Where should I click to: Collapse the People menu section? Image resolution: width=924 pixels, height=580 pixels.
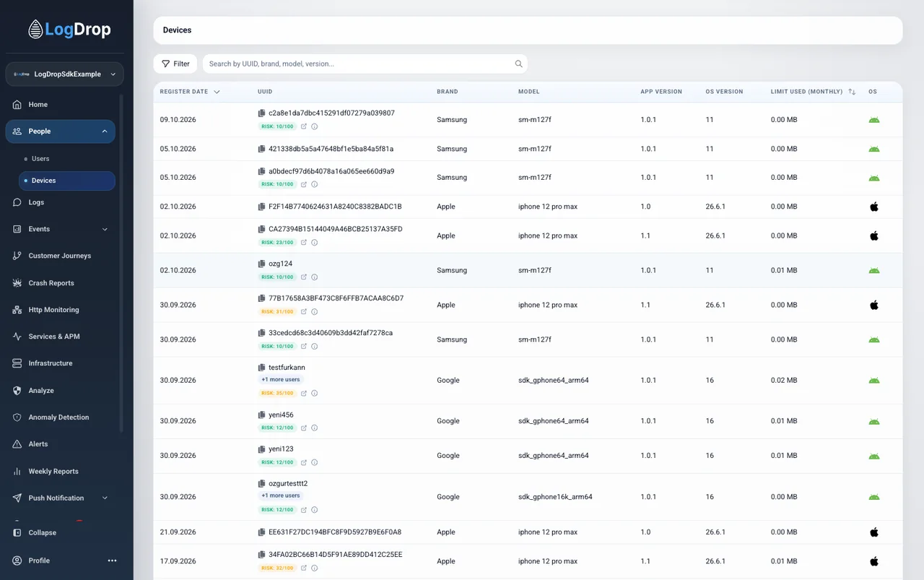[104, 131]
